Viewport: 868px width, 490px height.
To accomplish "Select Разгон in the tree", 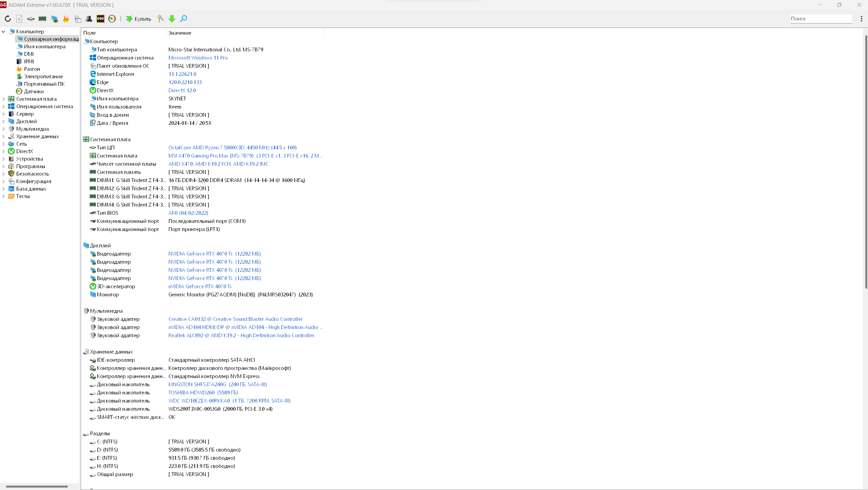I will 32,69.
